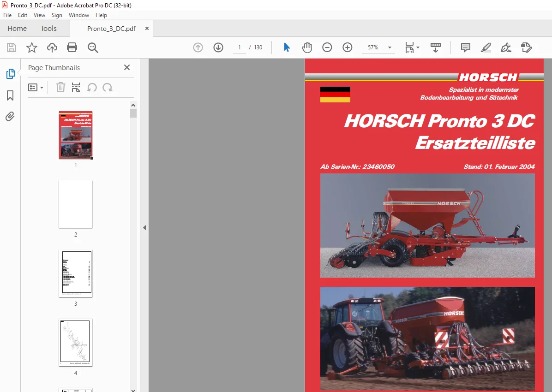
Task: Select the page 3 thumbnail
Action: tap(76, 273)
